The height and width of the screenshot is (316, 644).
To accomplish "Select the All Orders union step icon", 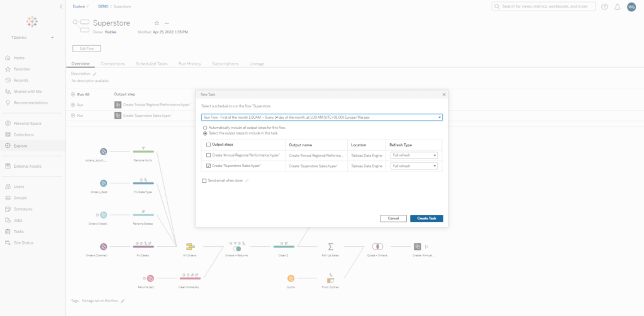I will click(190, 247).
